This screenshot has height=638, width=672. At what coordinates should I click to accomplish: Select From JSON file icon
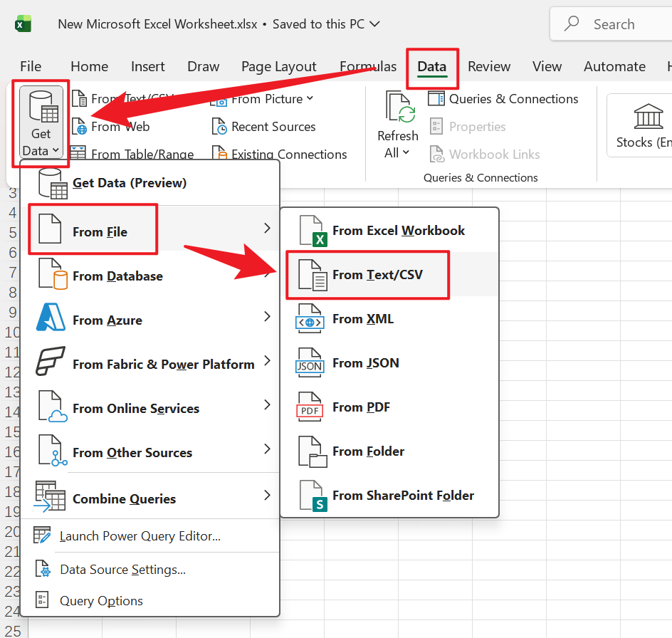coord(310,363)
